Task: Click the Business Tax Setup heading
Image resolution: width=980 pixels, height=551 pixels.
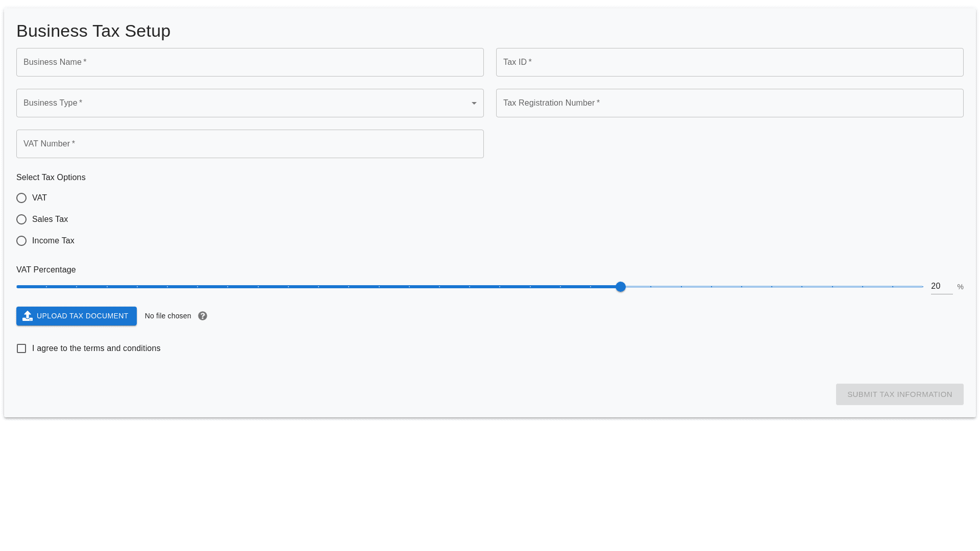Action: (93, 31)
